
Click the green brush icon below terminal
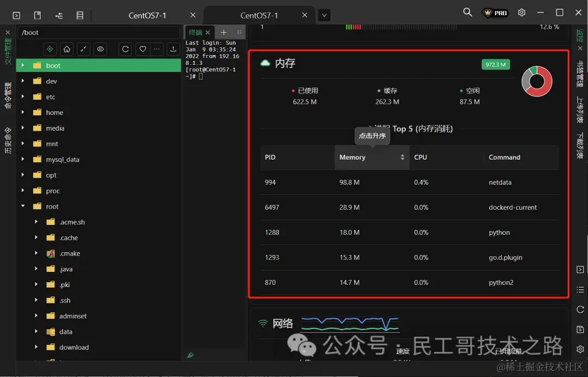191,355
